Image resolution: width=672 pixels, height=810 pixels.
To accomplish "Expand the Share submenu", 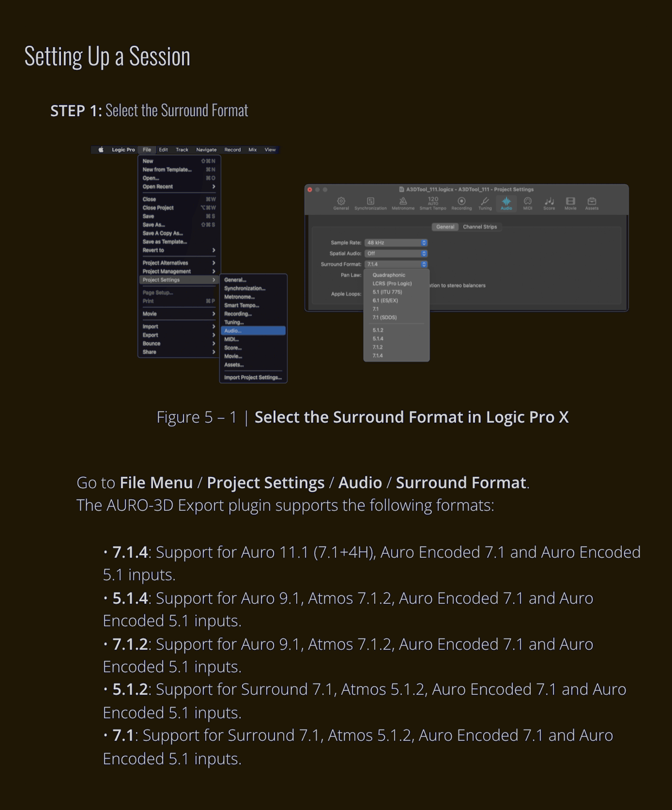I will point(178,352).
